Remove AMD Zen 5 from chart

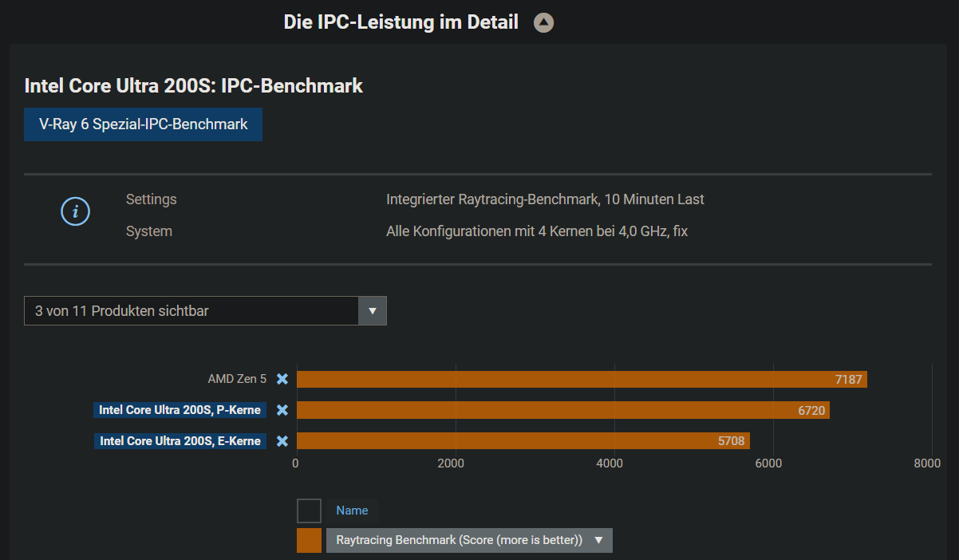282,380
